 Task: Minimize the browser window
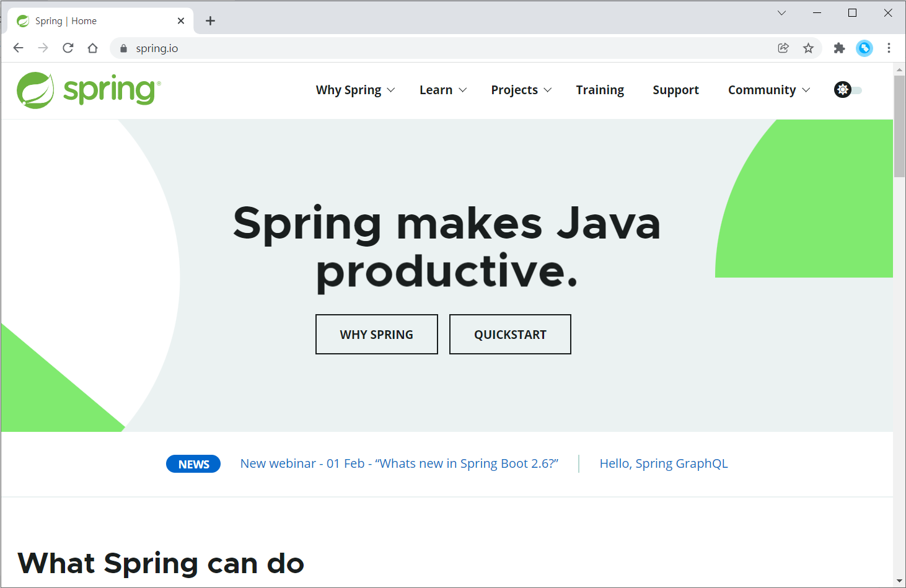(817, 12)
